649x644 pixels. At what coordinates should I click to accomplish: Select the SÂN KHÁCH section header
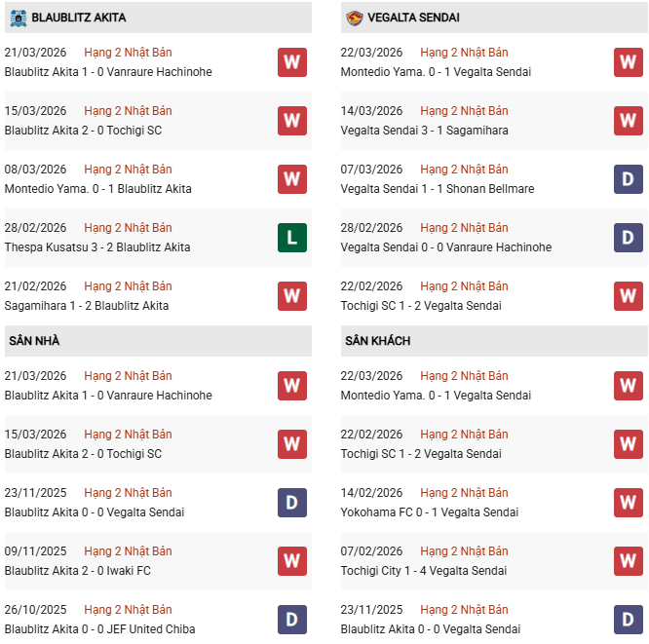[377, 341]
